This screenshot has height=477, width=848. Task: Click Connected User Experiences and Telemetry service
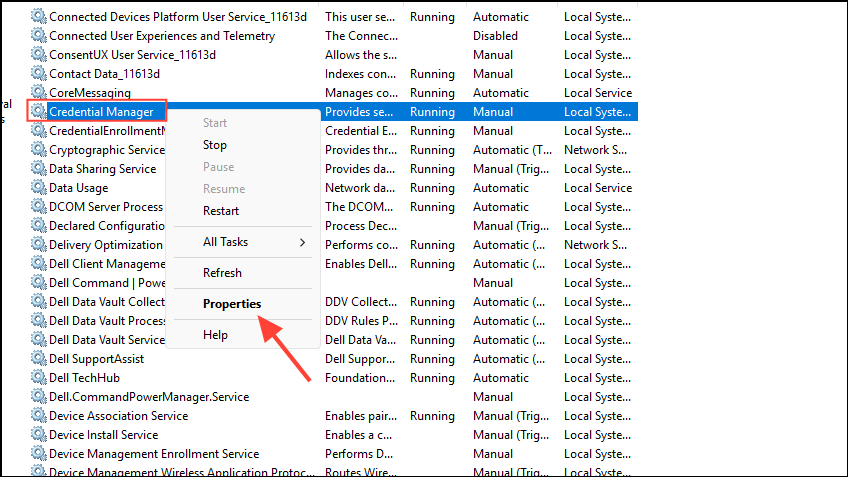coord(162,36)
